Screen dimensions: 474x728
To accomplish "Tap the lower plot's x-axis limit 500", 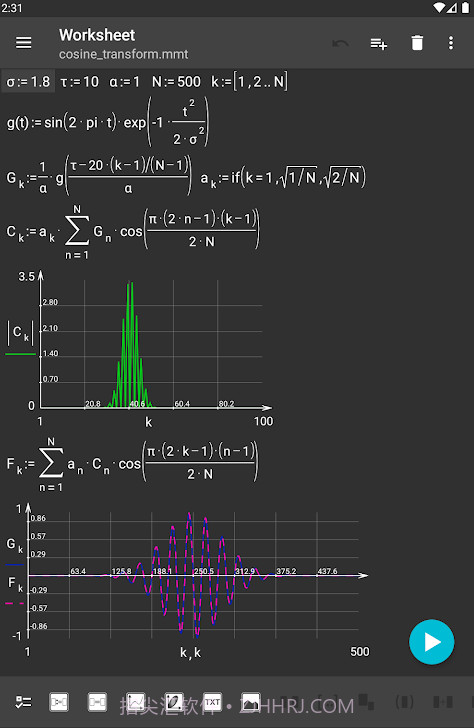I will (360, 651).
